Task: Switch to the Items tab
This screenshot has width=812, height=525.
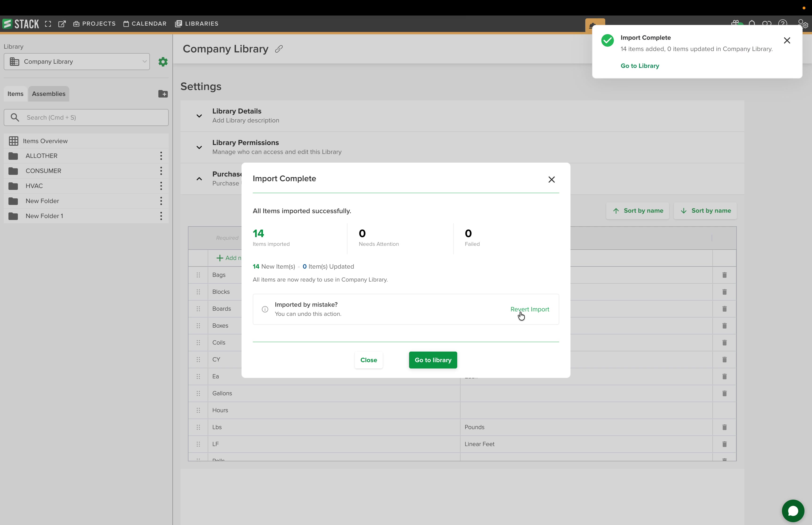Action: pos(16,94)
